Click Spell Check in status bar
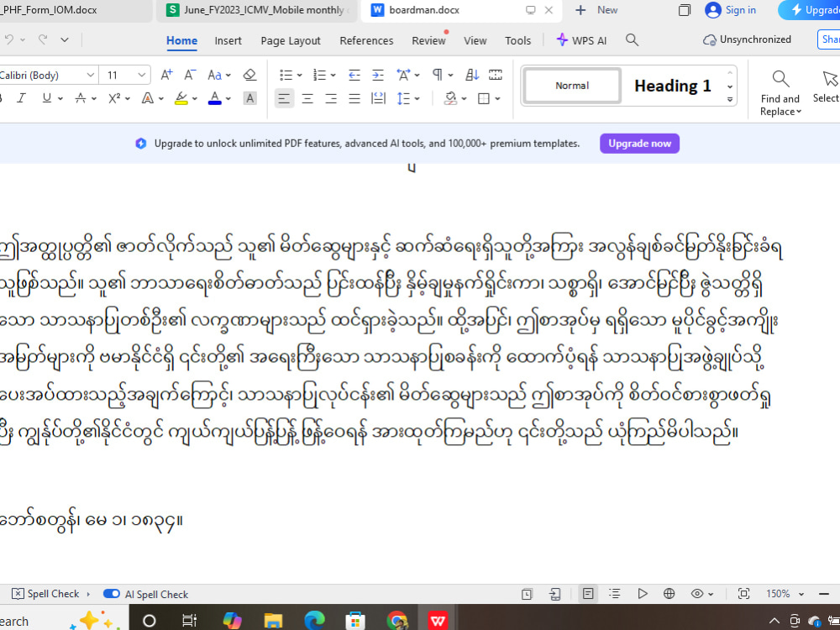 pyautogui.click(x=45, y=594)
